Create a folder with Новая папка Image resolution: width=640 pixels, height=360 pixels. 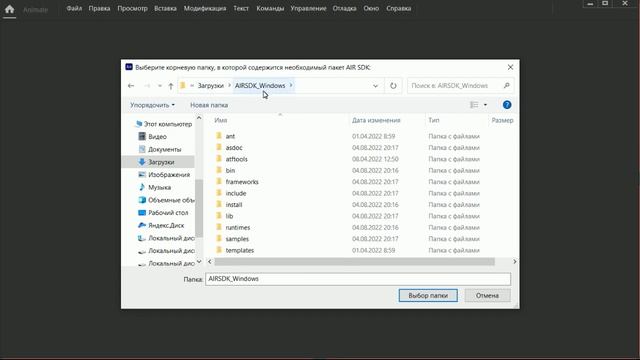pyautogui.click(x=209, y=105)
